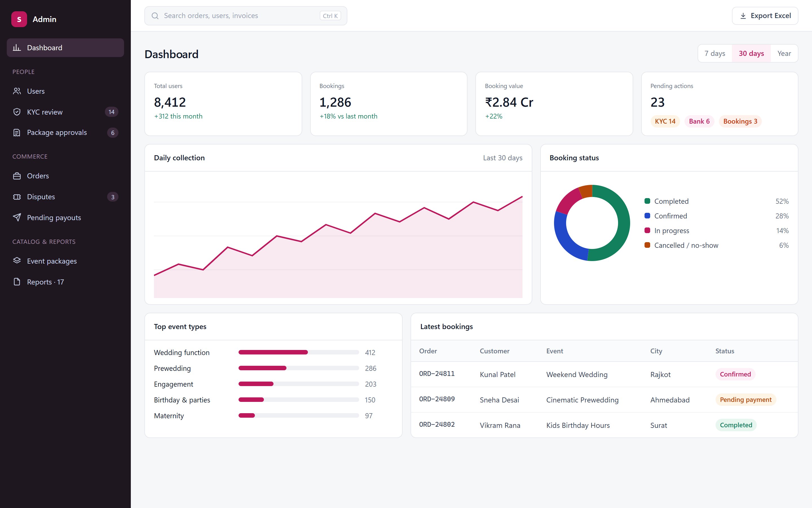This screenshot has width=812, height=508.
Task: Click the Bookings 3 pending chip
Action: click(x=740, y=121)
